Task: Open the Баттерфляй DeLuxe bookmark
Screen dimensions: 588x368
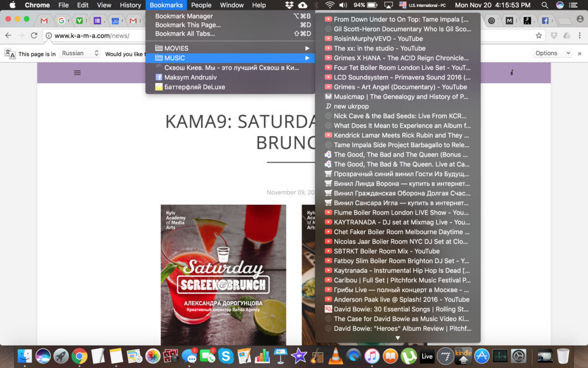Action: [230, 87]
